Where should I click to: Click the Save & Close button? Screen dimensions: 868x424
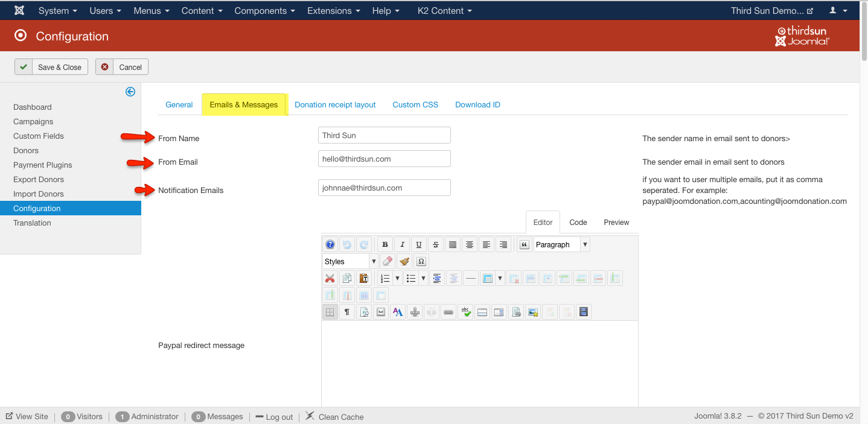click(52, 67)
